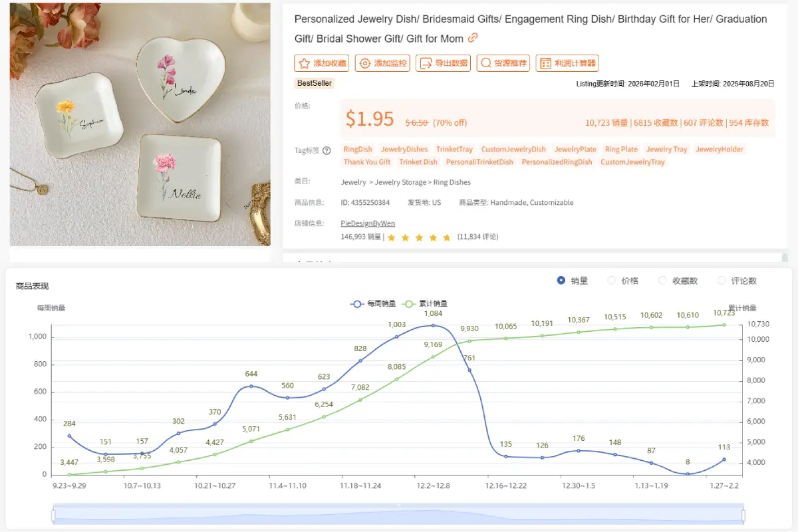Click the 货源推荐 search icon
This screenshot has width=798, height=532.
click(x=485, y=63)
